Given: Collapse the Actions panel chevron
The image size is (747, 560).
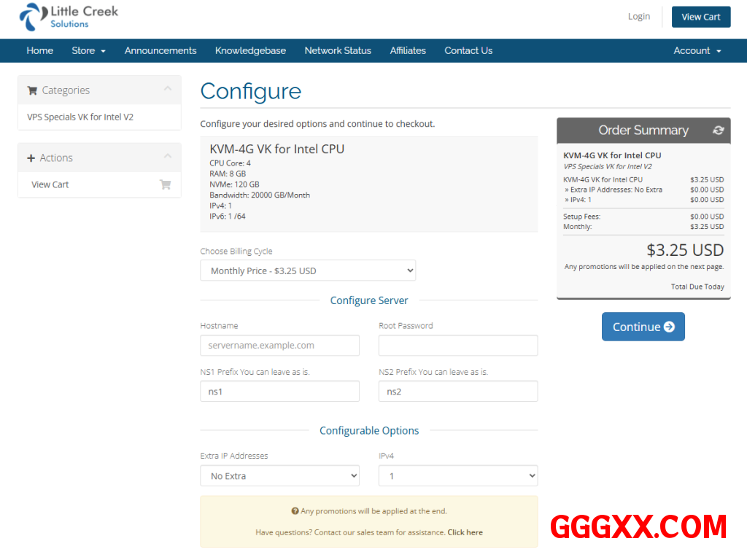Looking at the screenshot, I should pyautogui.click(x=168, y=156).
